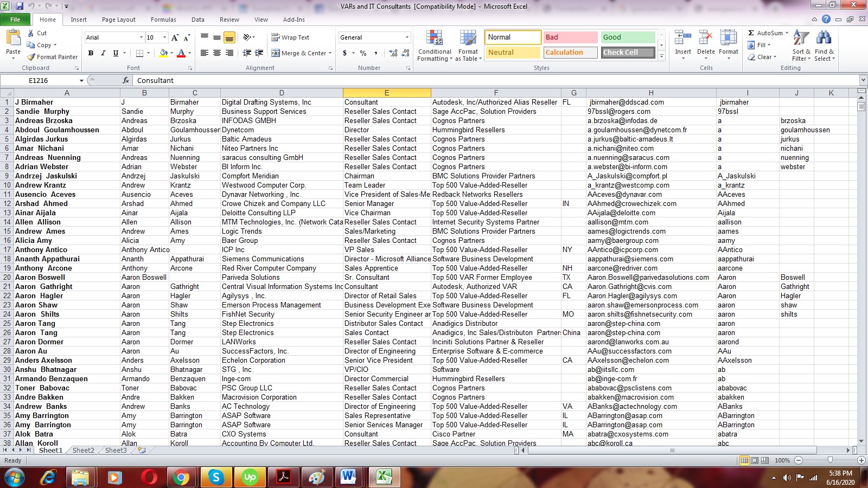
Task: Toggle Bold formatting
Action: click(x=91, y=53)
